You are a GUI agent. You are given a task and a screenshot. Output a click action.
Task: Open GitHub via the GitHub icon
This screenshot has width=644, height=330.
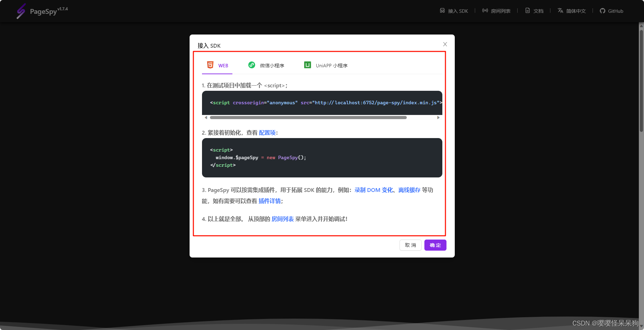602,11
